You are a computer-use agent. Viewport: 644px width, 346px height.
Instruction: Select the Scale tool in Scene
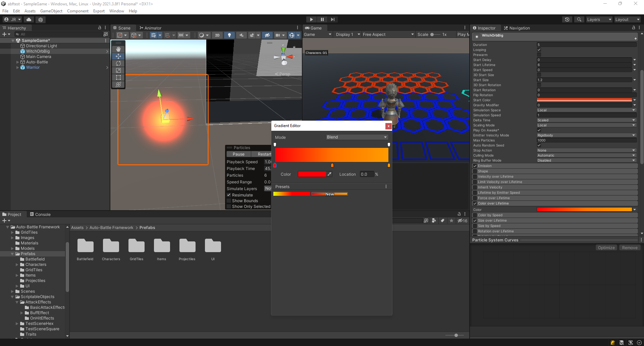pyautogui.click(x=118, y=70)
